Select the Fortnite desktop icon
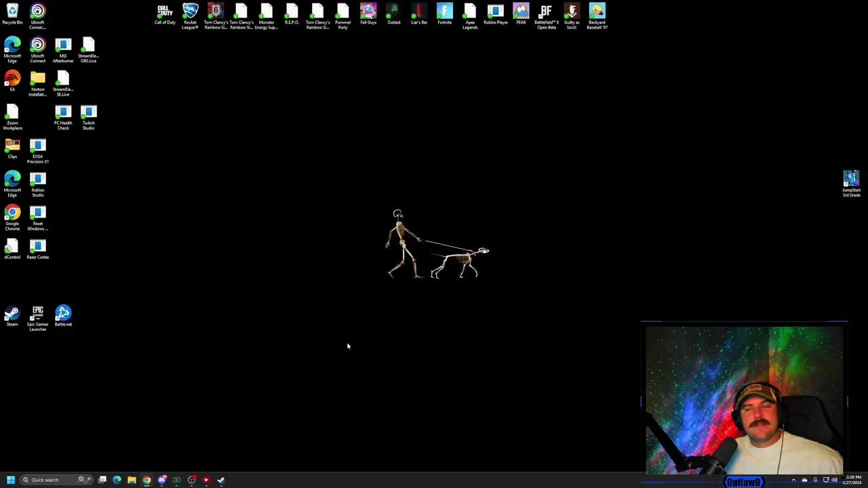The image size is (868, 488). 444,14
